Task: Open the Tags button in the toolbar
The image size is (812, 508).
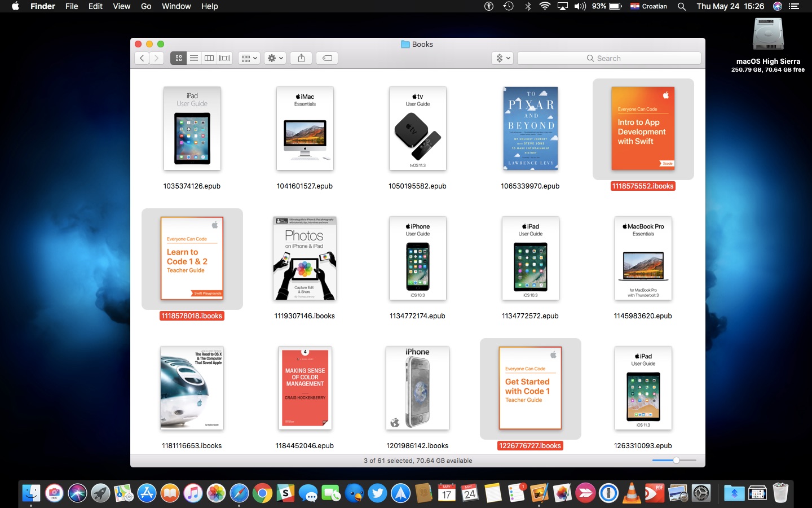Action: pos(326,58)
